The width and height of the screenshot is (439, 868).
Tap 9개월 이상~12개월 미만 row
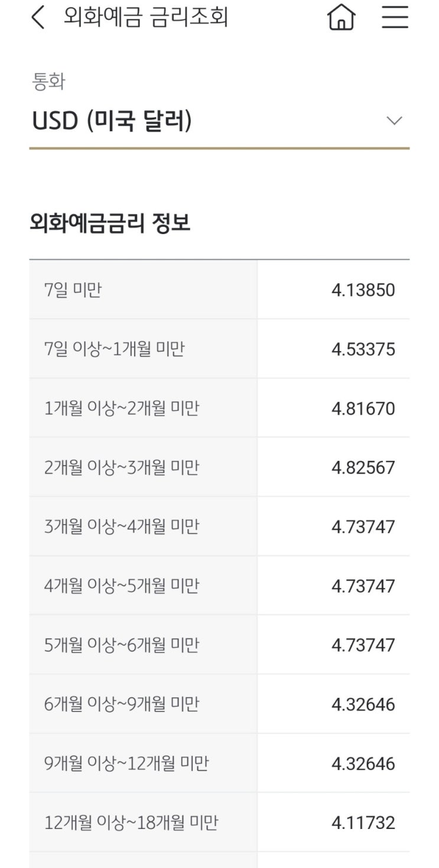point(126,763)
